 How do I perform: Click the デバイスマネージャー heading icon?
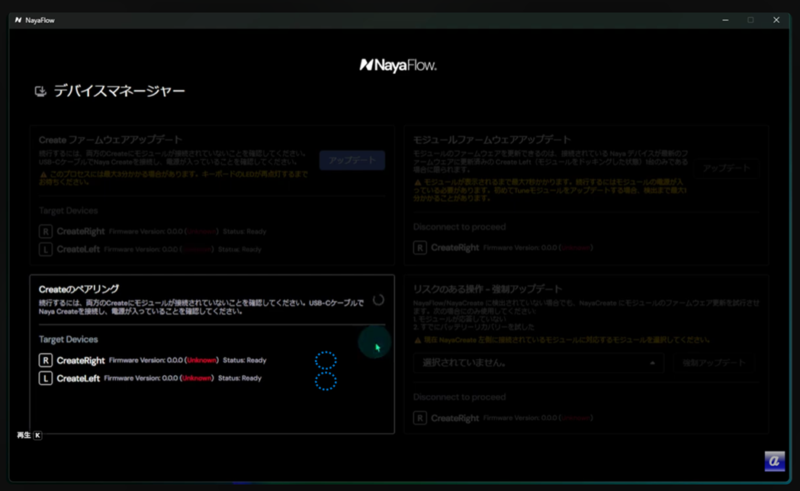pos(40,91)
